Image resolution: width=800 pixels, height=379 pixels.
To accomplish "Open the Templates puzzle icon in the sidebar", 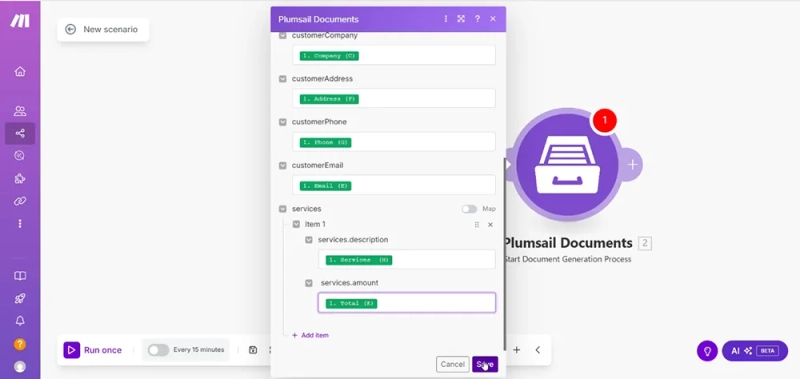I will tap(20, 179).
